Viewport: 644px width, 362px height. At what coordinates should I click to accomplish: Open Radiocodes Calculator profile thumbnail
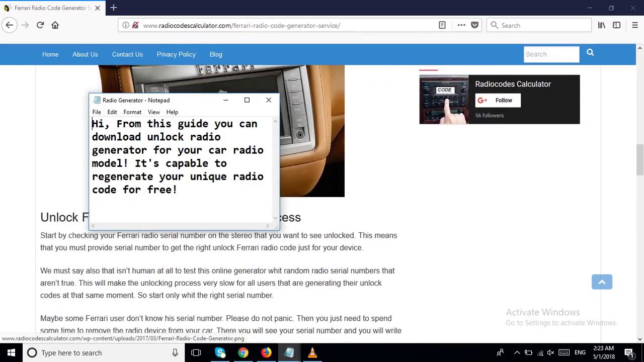pyautogui.click(x=444, y=100)
